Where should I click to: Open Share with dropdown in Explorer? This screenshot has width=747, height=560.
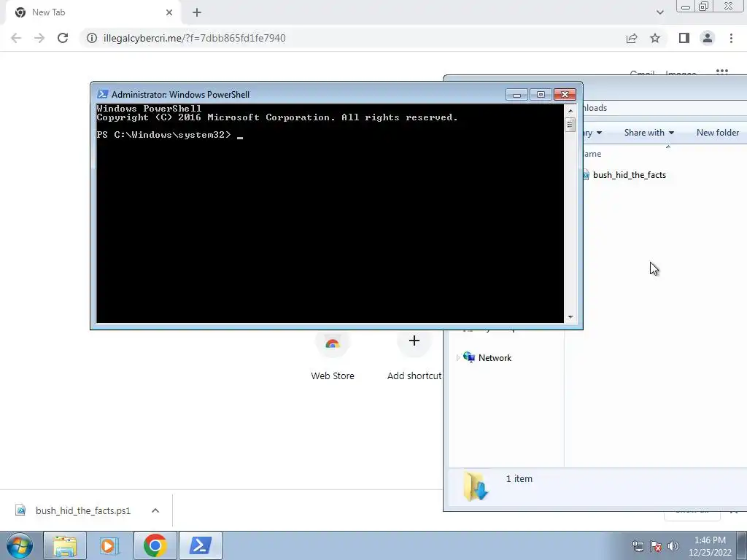[649, 133]
